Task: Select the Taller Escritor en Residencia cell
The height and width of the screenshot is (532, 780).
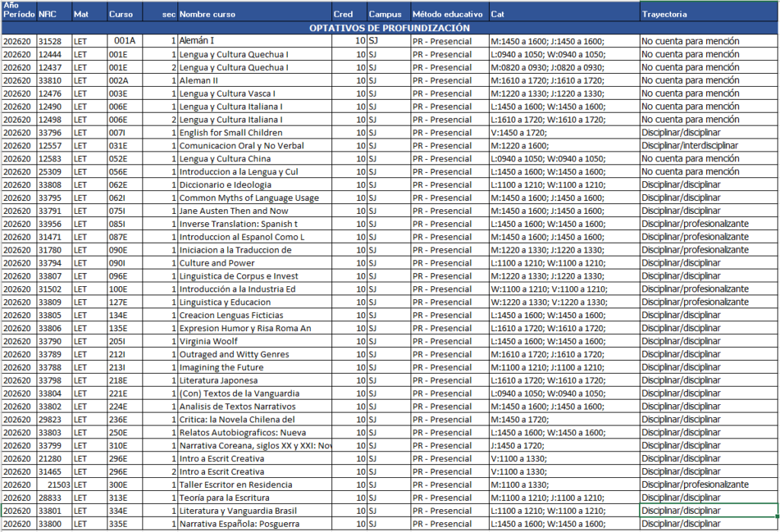Action: click(x=254, y=485)
